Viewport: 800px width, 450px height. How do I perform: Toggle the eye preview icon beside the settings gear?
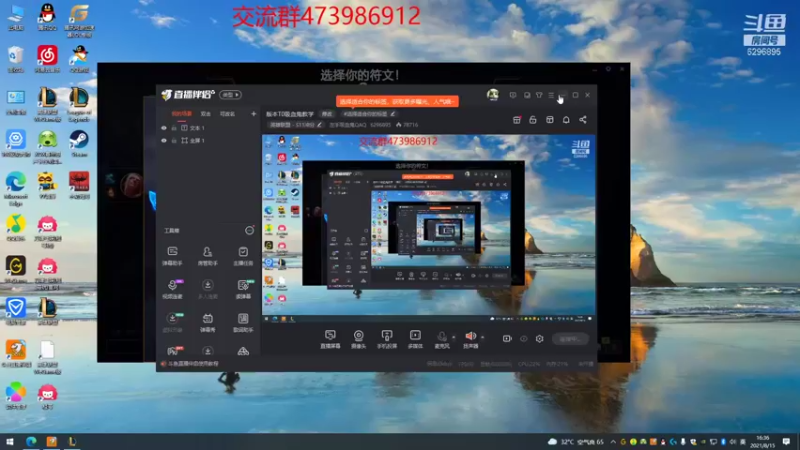point(523,338)
